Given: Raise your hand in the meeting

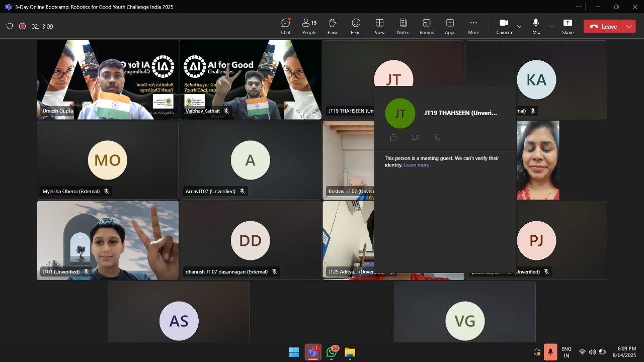Looking at the screenshot, I should point(333,26).
